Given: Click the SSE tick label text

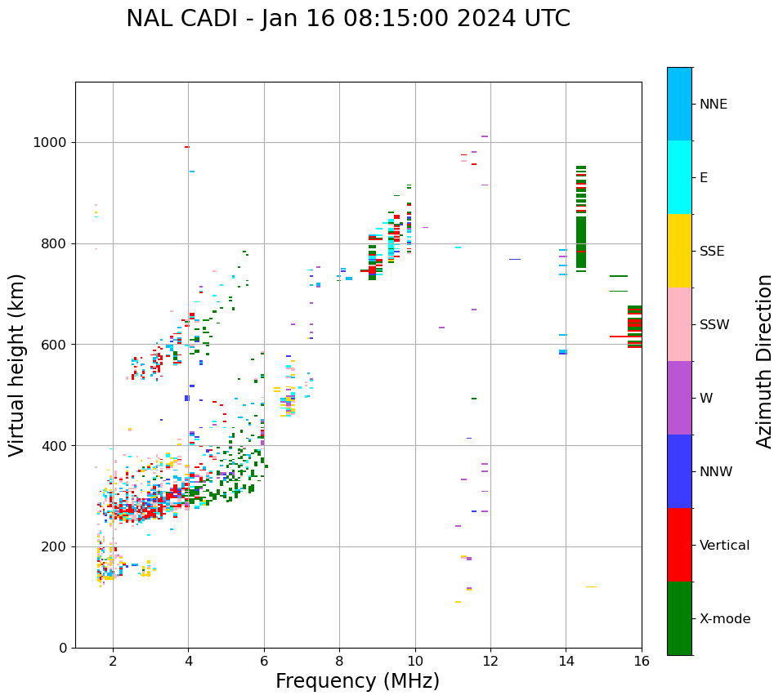Looking at the screenshot, I should coord(711,252).
